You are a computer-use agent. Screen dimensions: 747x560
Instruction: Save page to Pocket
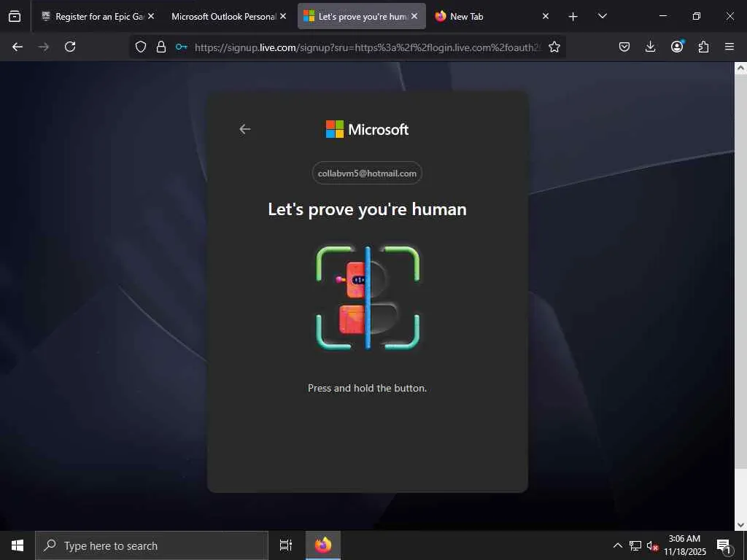click(x=624, y=47)
